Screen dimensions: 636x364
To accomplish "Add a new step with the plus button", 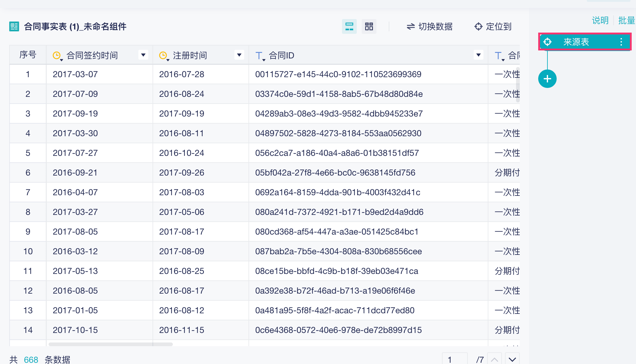I will 547,79.
